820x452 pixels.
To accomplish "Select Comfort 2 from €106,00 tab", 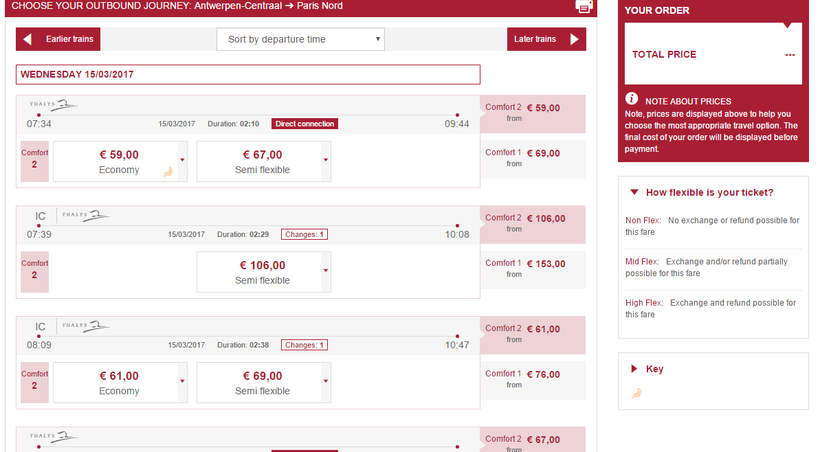I will click(532, 222).
